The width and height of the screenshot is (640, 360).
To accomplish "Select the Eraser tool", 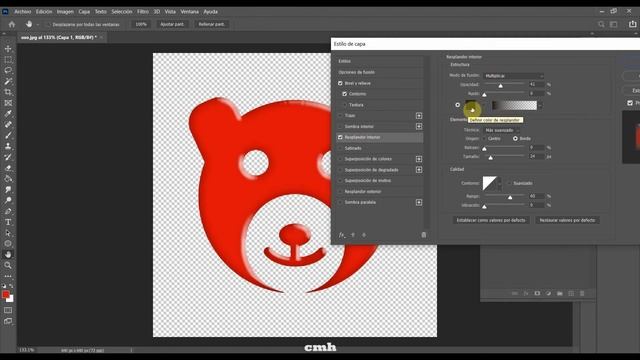I will pyautogui.click(x=8, y=168).
